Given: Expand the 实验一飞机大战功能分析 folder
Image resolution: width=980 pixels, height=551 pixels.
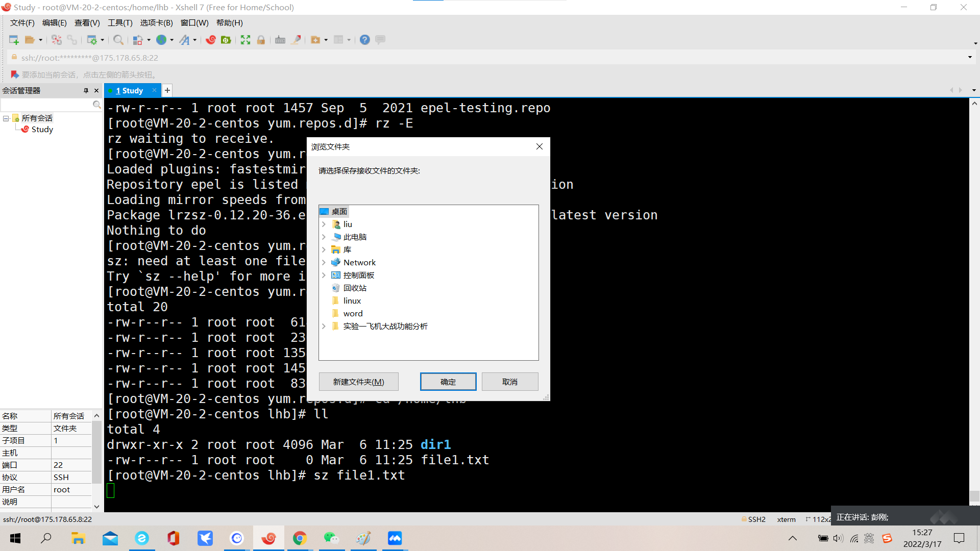Looking at the screenshot, I should [324, 327].
